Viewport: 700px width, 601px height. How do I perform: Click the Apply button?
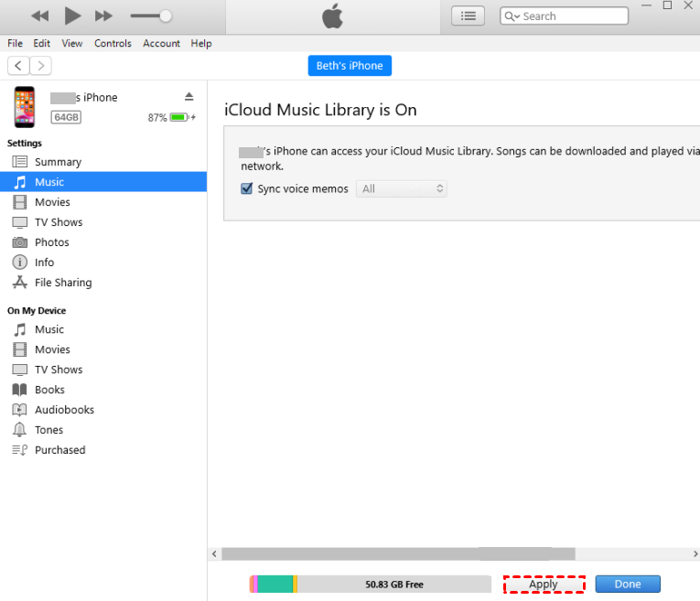(544, 584)
